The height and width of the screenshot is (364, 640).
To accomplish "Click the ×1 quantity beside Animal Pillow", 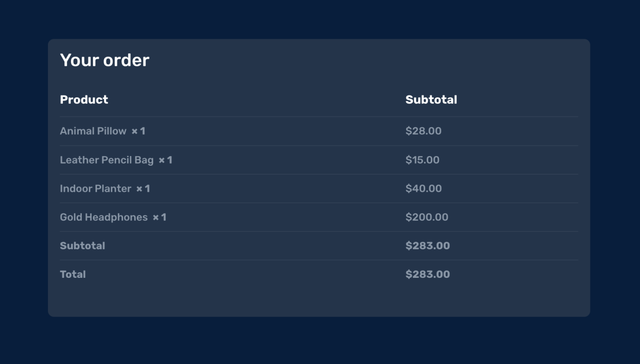I will 138,131.
